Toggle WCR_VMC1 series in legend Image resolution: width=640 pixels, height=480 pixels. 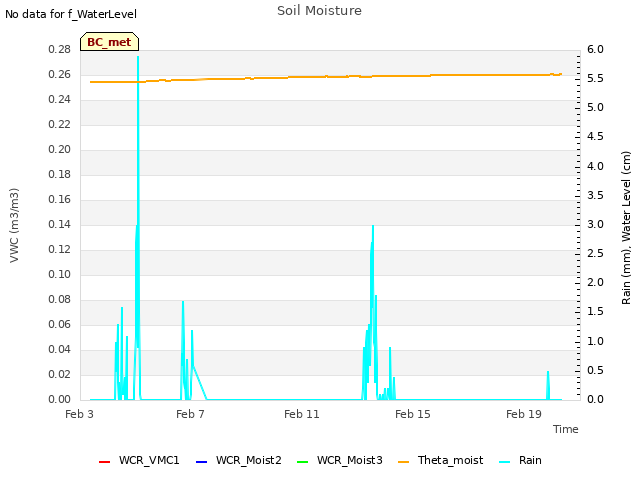(139, 460)
